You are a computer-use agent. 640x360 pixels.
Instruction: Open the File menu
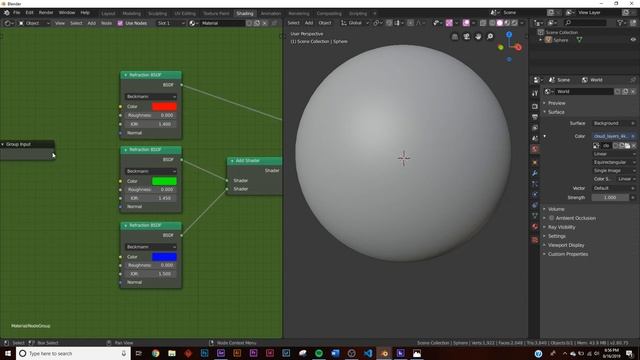tap(16, 13)
